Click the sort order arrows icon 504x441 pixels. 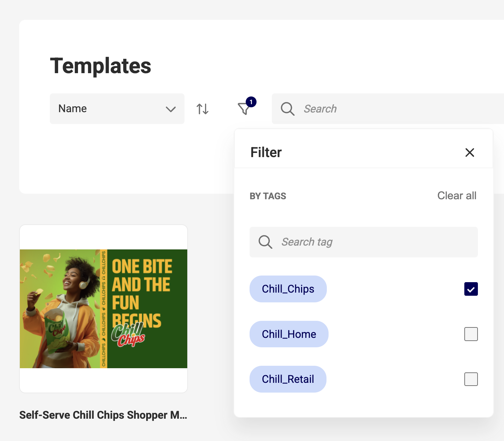click(x=202, y=109)
